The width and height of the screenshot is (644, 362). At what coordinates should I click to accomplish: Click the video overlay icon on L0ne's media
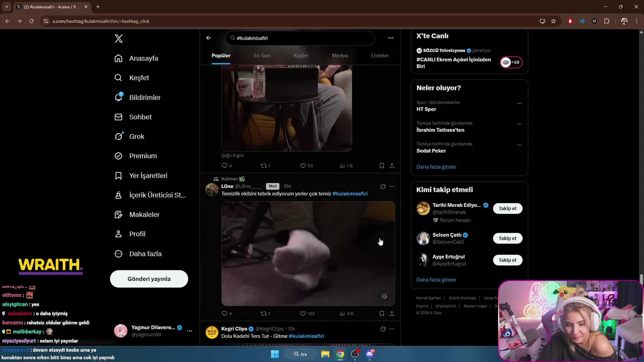384,296
